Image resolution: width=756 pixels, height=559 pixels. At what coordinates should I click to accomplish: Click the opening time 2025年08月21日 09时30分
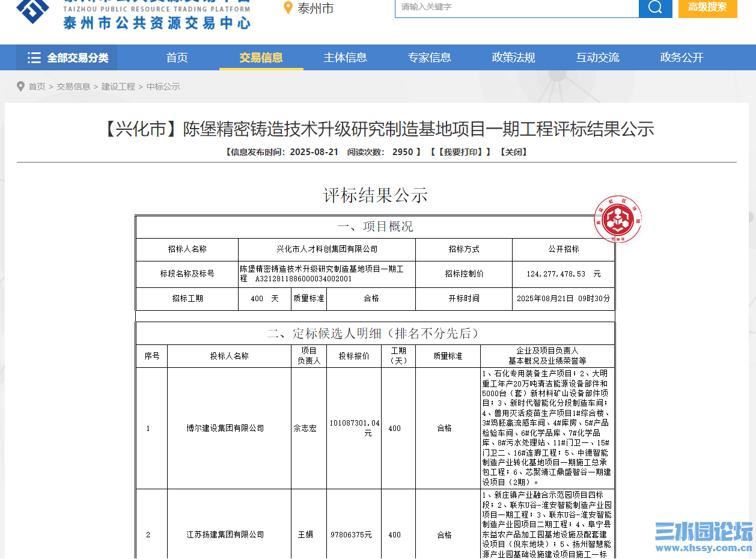click(564, 299)
